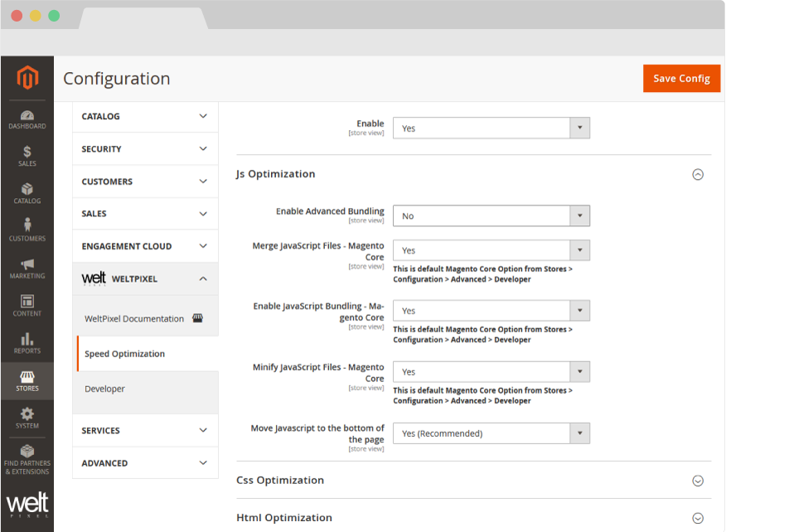Screen dimensions: 789x532
Task: Open the Sales sidebar section
Action: (27, 152)
